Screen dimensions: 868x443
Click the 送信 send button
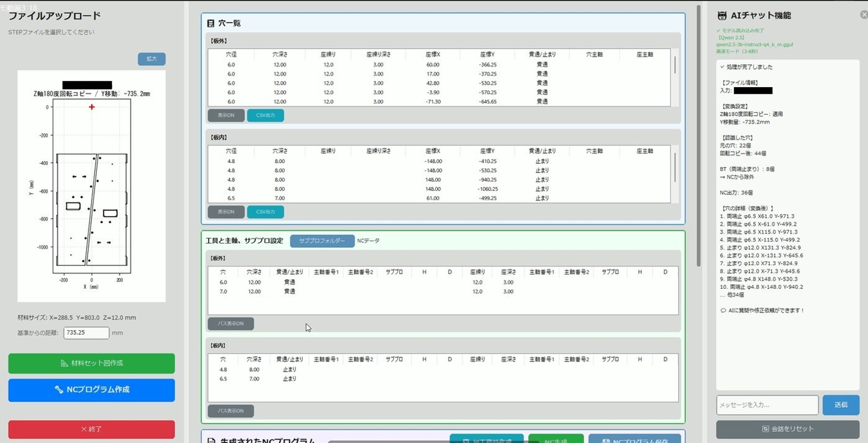coord(840,405)
